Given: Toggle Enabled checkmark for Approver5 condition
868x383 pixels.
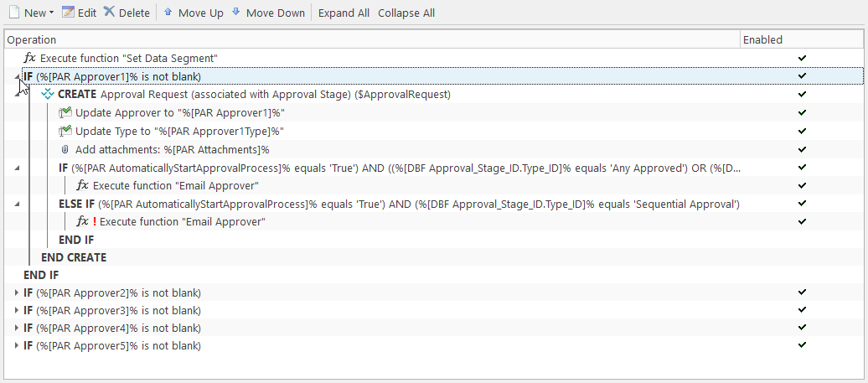Looking at the screenshot, I should (x=802, y=344).
